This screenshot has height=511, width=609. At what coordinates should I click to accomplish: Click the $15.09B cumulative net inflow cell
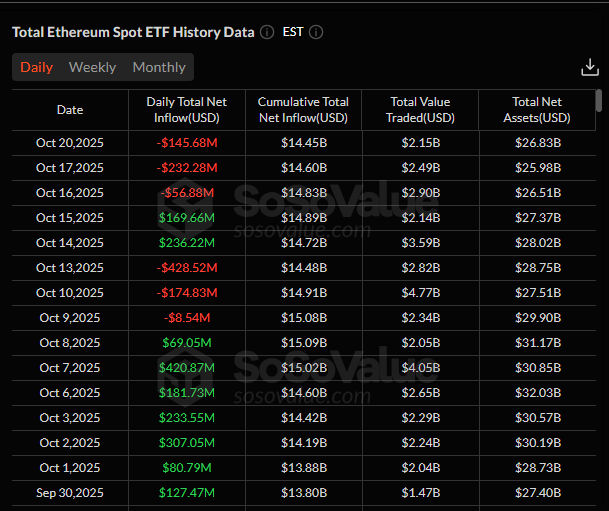pyautogui.click(x=303, y=343)
